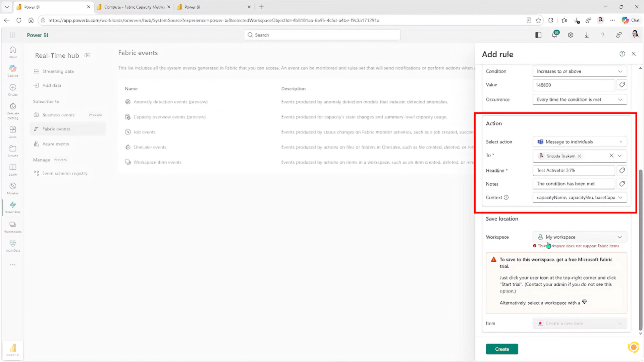Open Event schema registry
The height and width of the screenshot is (362, 644).
pyautogui.click(x=65, y=173)
